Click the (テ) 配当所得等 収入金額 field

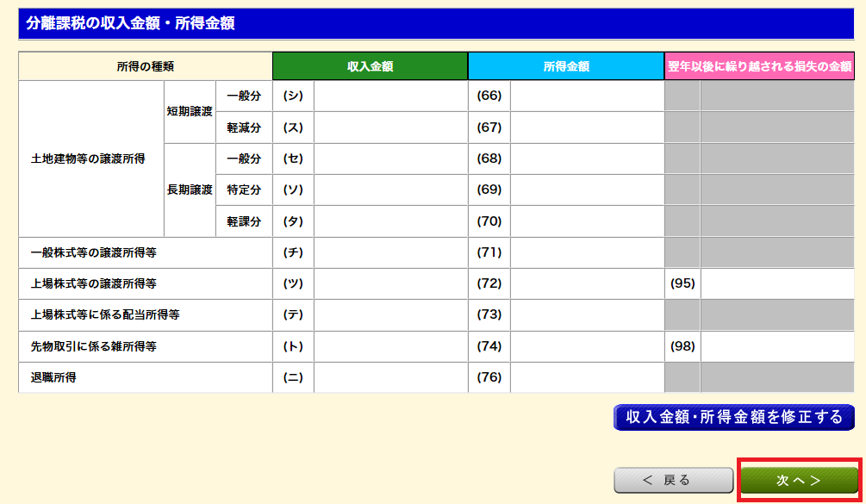390,314
